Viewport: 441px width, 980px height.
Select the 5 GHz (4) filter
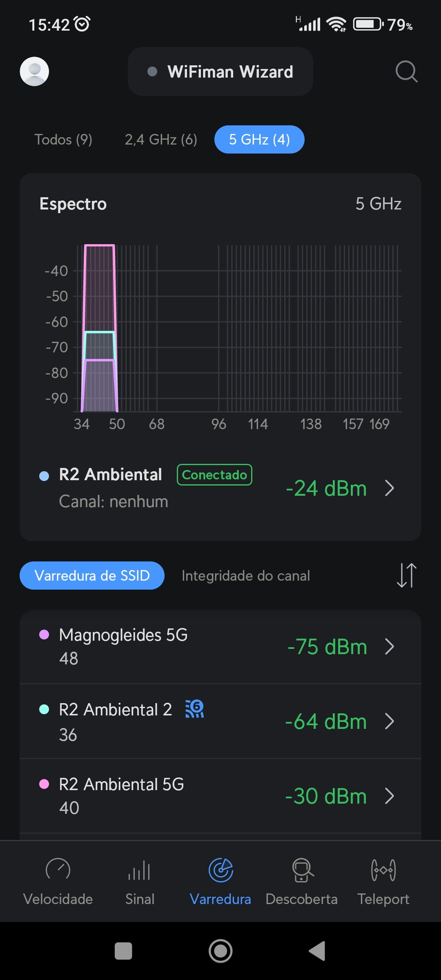[x=259, y=140]
